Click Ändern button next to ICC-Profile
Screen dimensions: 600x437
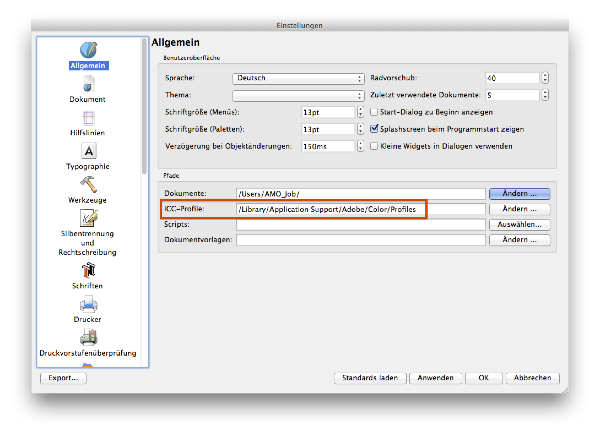pyautogui.click(x=520, y=209)
